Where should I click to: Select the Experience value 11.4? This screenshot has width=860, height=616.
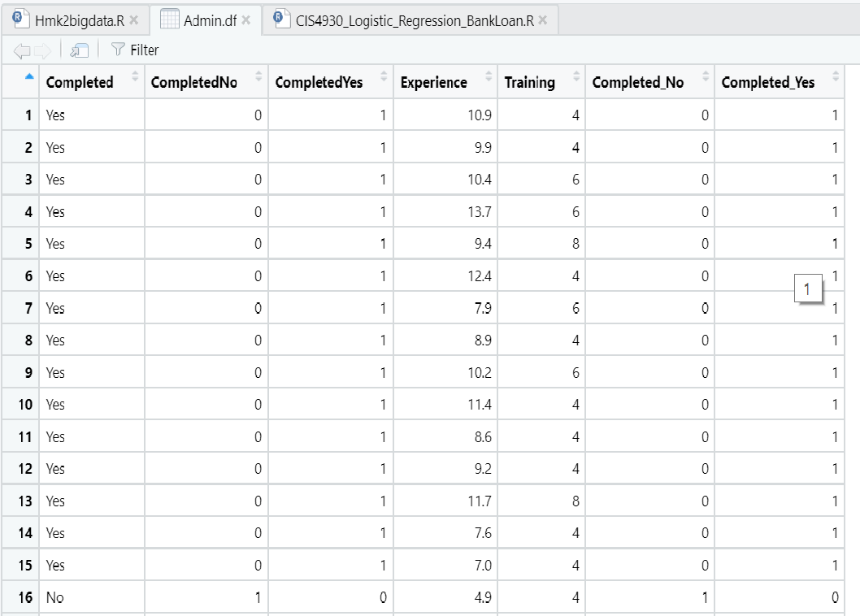(480, 404)
